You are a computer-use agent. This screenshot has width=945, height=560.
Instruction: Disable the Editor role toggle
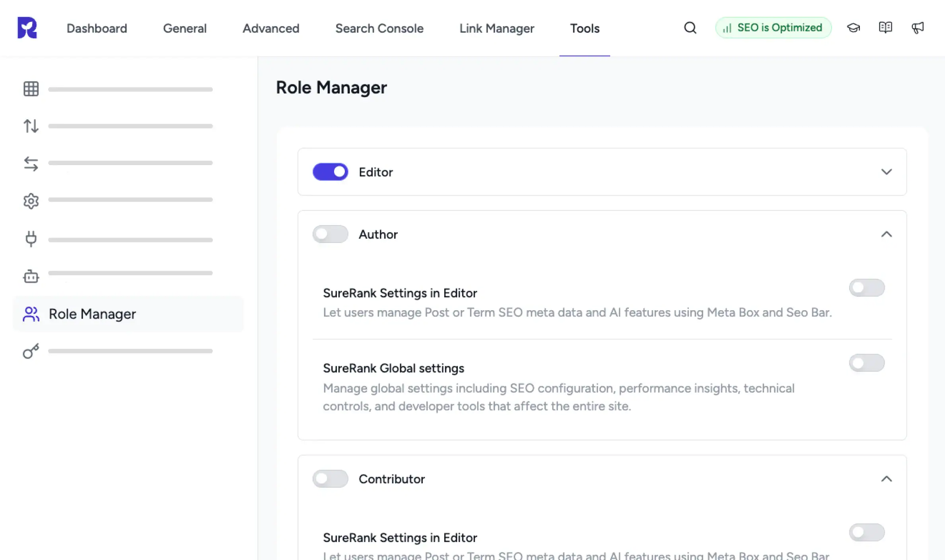click(330, 172)
